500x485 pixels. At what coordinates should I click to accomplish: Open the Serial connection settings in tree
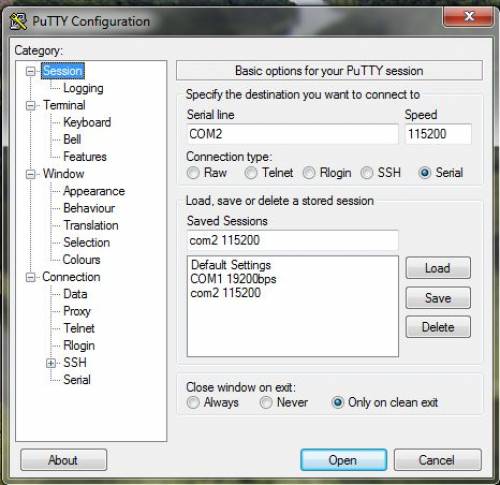pos(77,380)
